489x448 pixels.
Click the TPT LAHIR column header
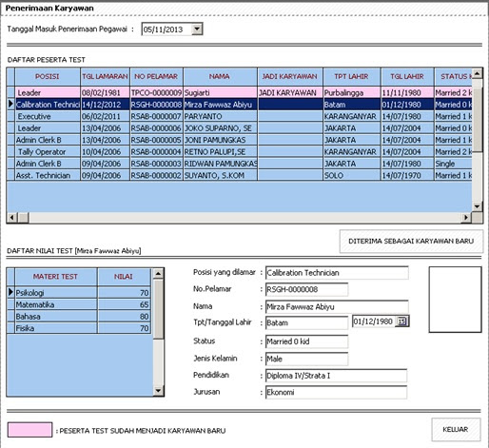point(351,76)
